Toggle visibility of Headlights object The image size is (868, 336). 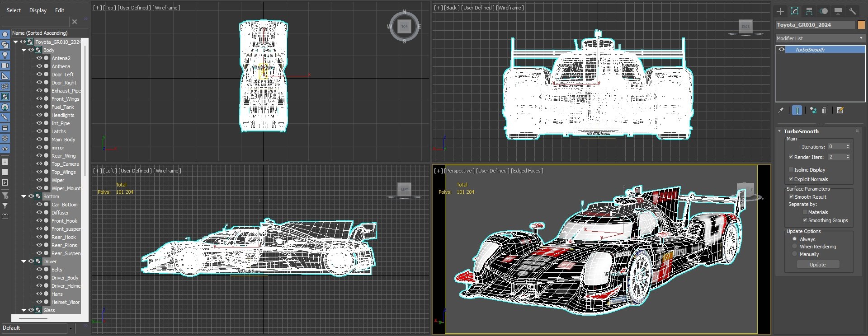tap(39, 115)
